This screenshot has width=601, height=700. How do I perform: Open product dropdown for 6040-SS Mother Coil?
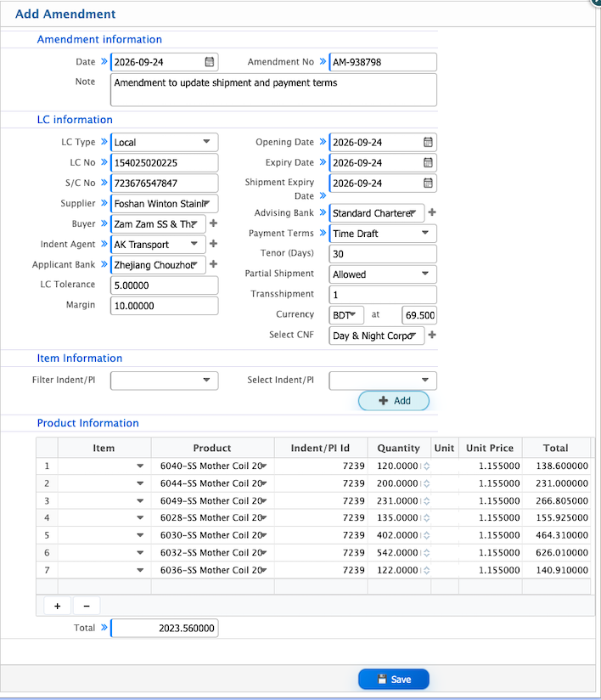click(264, 466)
